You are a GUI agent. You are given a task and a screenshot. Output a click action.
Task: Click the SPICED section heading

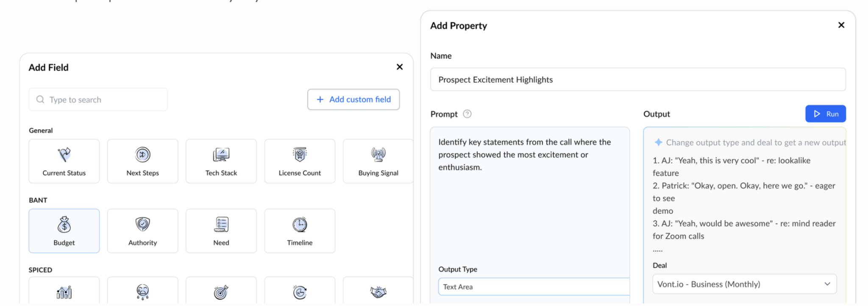pos(40,270)
